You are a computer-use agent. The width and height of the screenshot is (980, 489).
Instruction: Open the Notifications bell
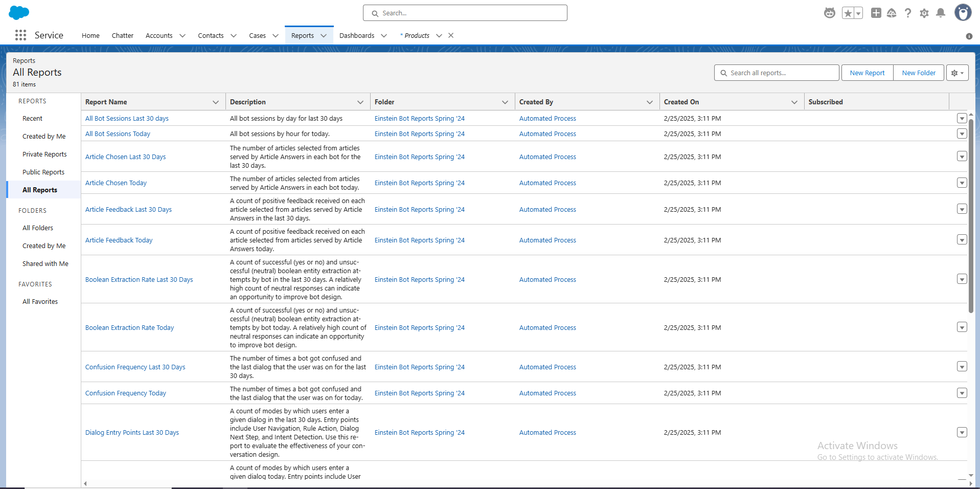coord(941,13)
